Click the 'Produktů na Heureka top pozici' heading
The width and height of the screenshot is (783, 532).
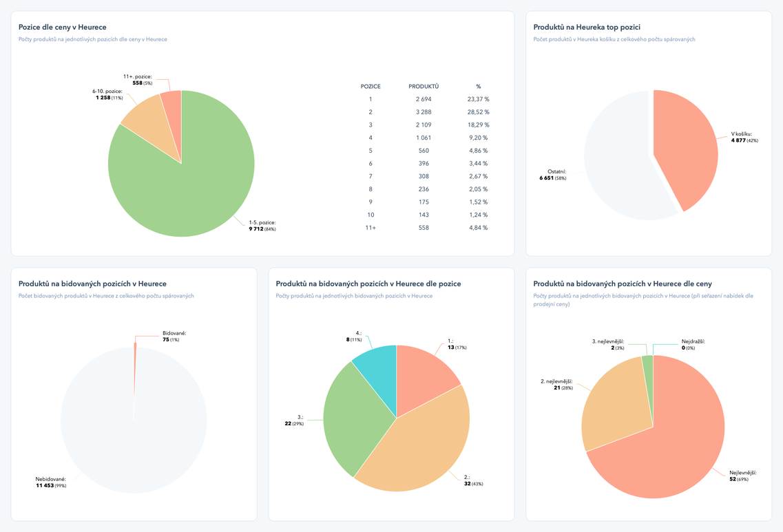pyautogui.click(x=587, y=27)
